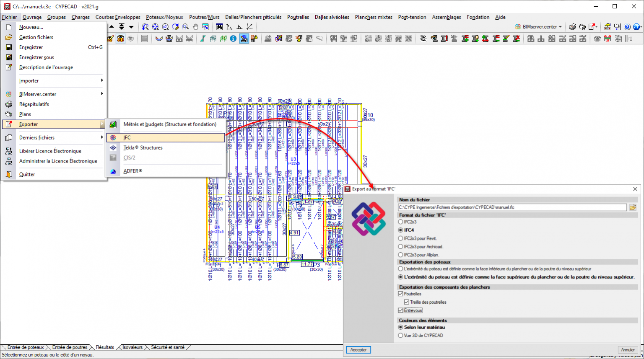644x359 pixels.
Task: Click the Nom du fichier path field
Action: [512, 207]
